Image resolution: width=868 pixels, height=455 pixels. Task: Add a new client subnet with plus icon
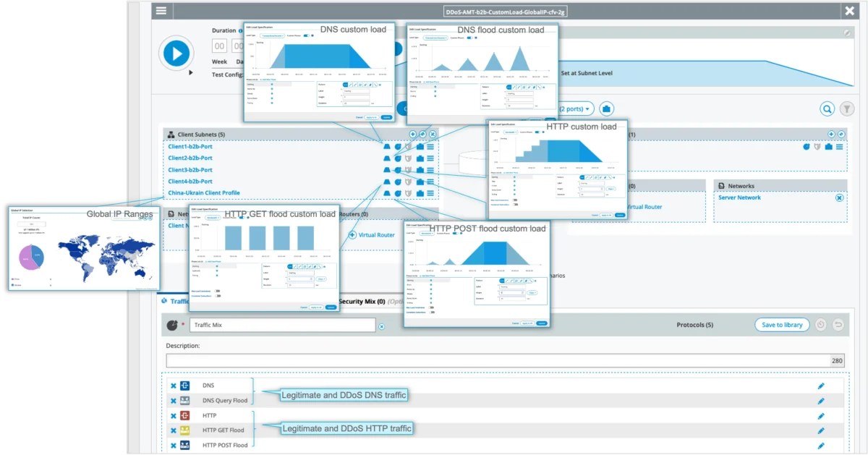pos(413,135)
